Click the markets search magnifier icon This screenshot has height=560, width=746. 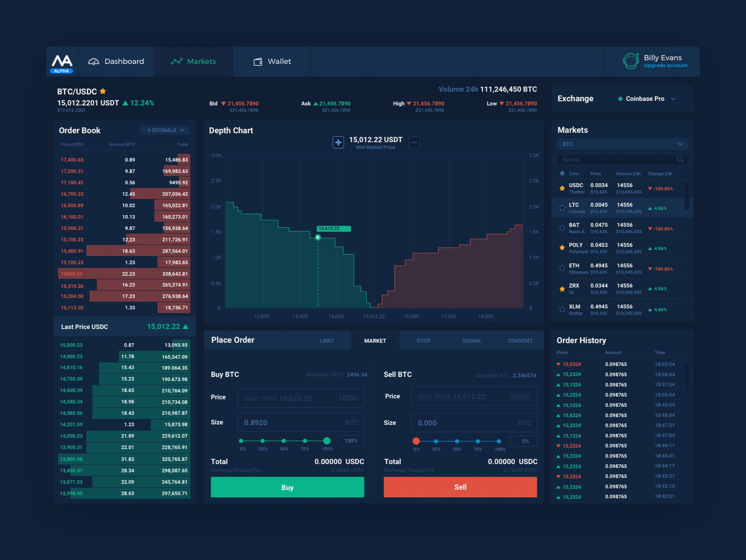[680, 160]
